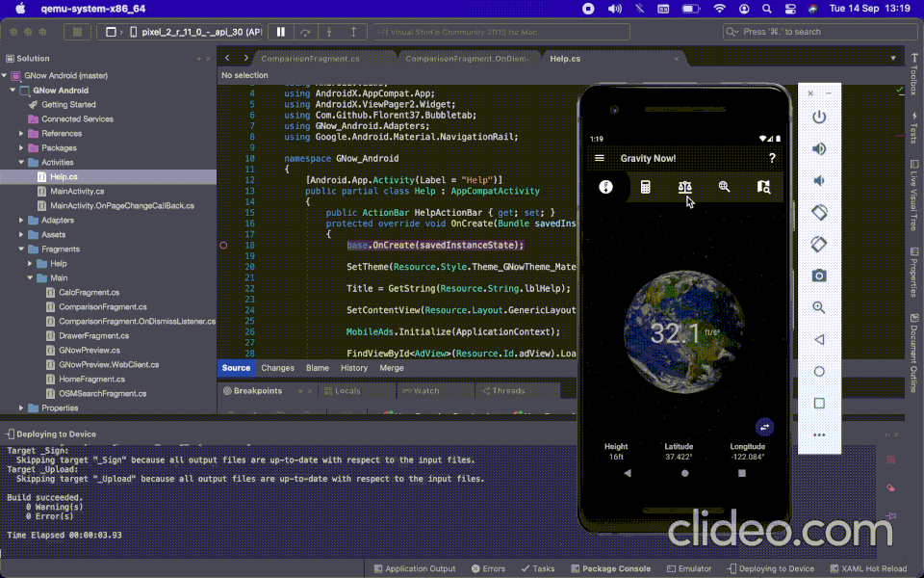Click the macOS volume icon in menu bar

615,9
